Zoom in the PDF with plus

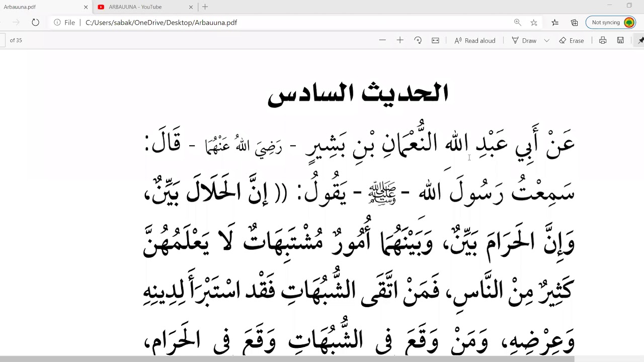pyautogui.click(x=400, y=40)
